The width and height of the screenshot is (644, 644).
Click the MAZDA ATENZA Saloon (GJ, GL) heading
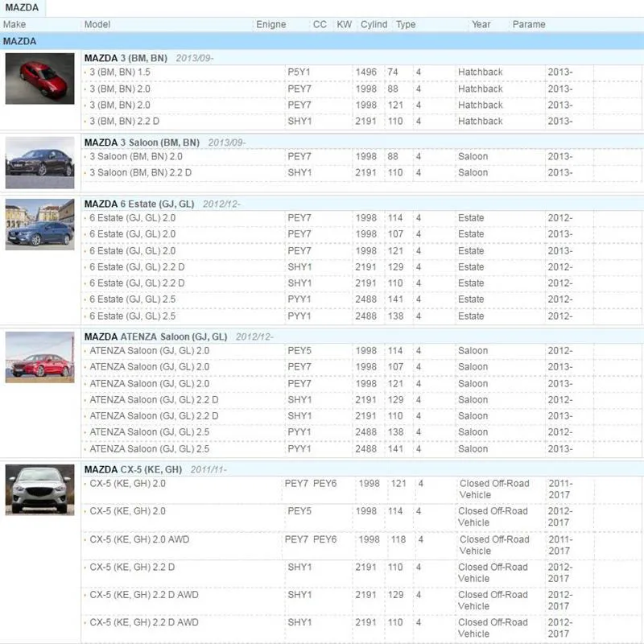coord(155,337)
